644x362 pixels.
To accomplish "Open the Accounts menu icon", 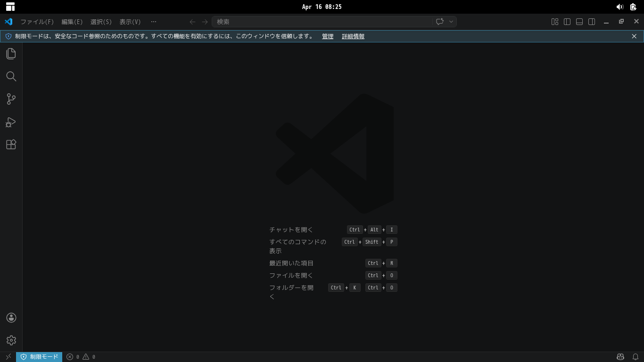I will 11,318.
